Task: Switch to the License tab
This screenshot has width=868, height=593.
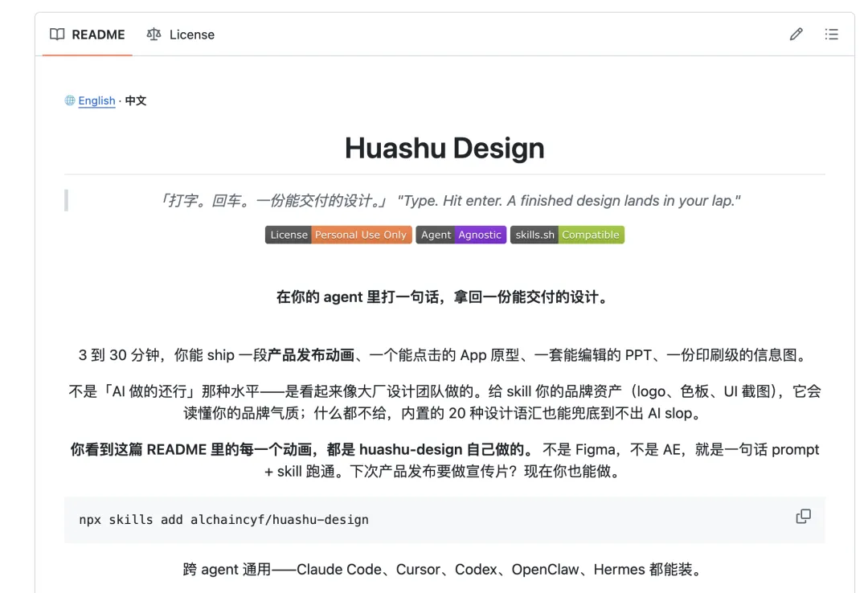Action: coord(190,35)
